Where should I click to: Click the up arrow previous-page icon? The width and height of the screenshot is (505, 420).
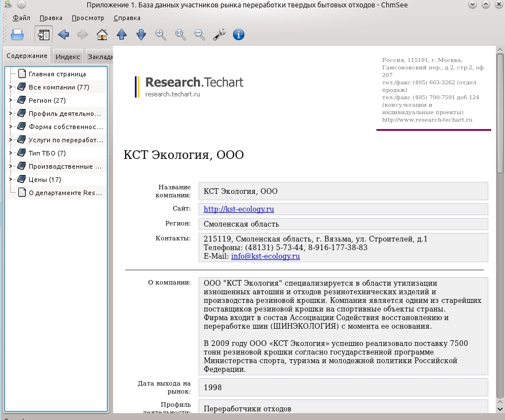pos(122,34)
